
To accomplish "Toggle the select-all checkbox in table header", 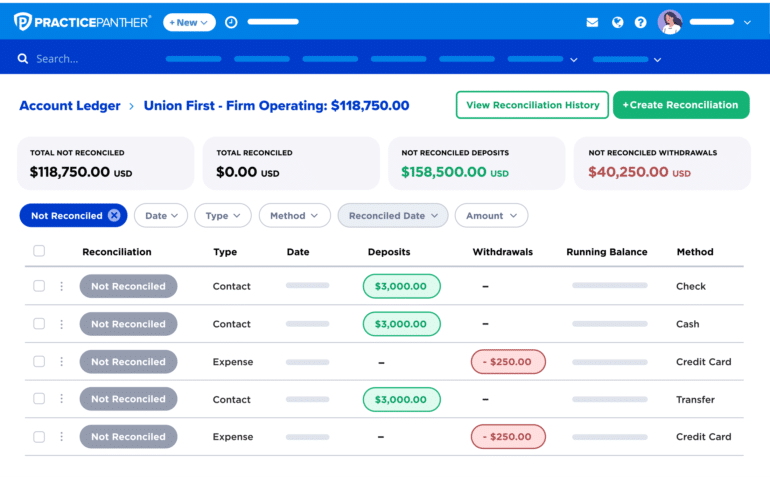I will (x=39, y=251).
